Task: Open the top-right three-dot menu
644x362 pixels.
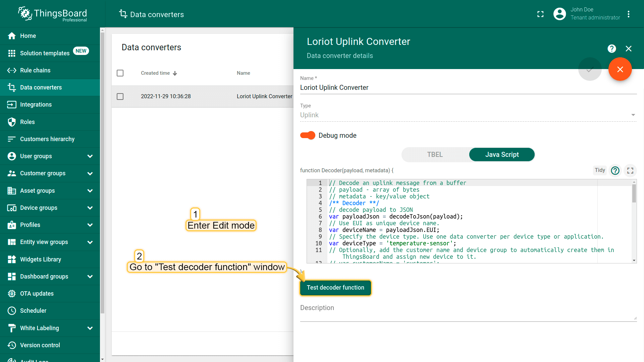Action: (x=629, y=14)
